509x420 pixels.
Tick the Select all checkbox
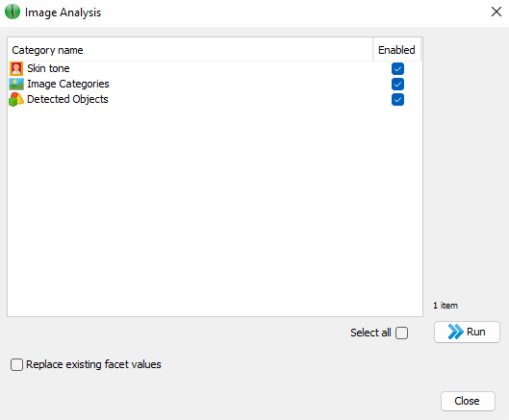pos(401,333)
